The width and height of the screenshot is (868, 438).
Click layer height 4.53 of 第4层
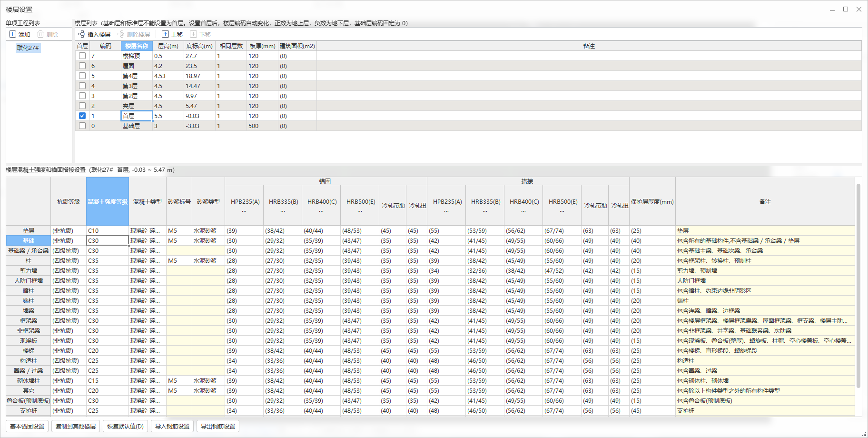168,76
